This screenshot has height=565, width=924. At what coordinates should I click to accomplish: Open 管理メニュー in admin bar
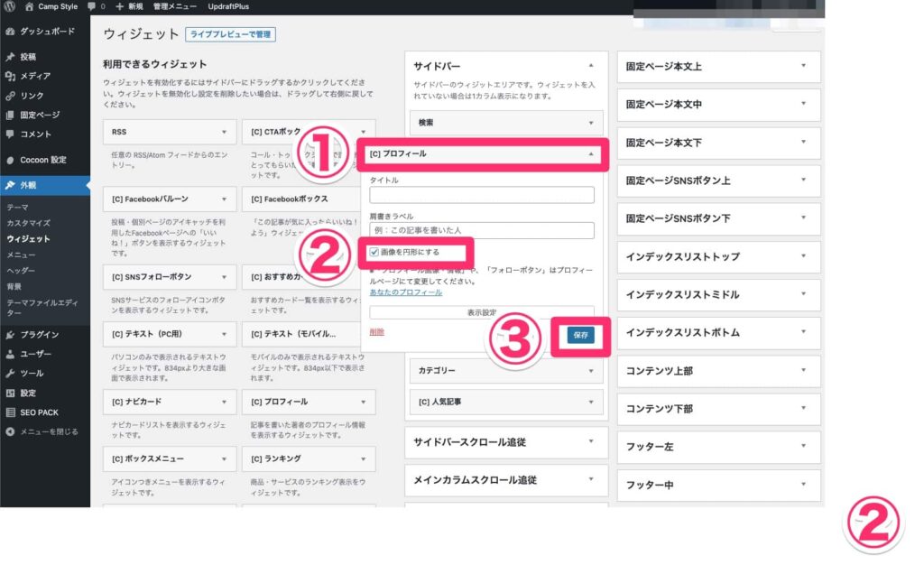175,6
